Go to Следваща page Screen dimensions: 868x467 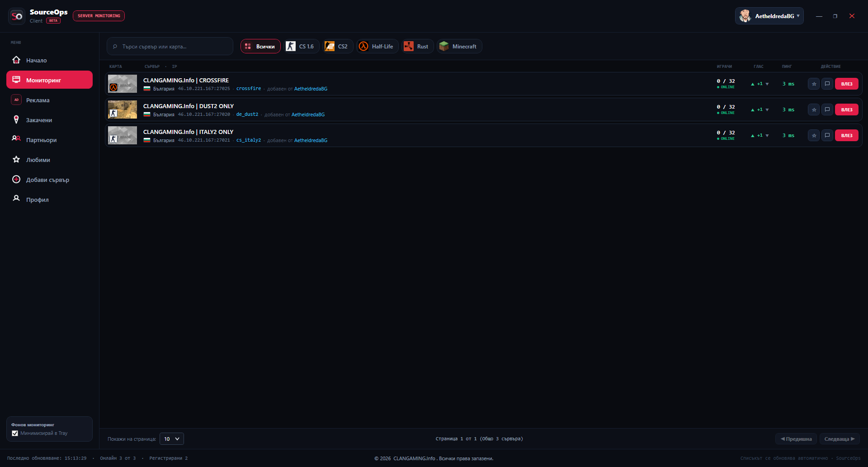(840, 439)
